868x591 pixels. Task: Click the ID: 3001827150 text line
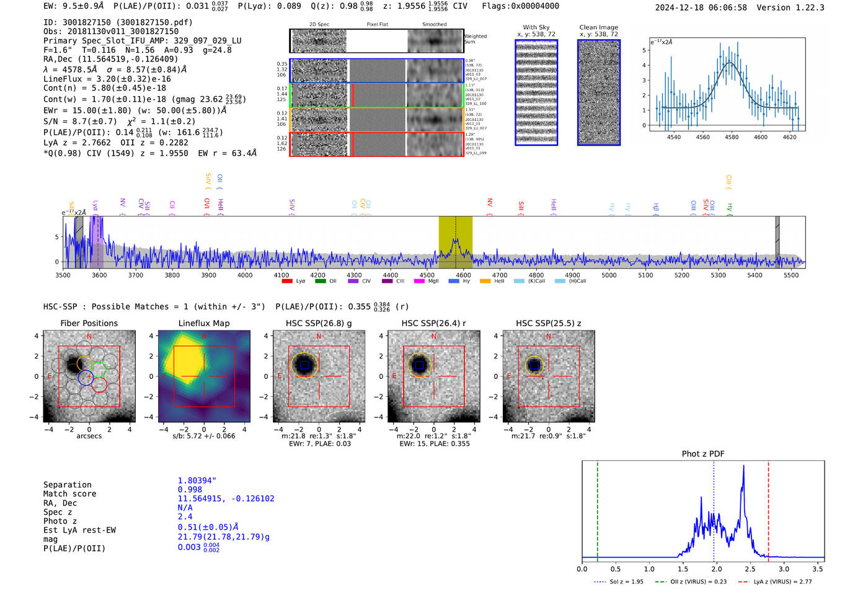(x=118, y=22)
